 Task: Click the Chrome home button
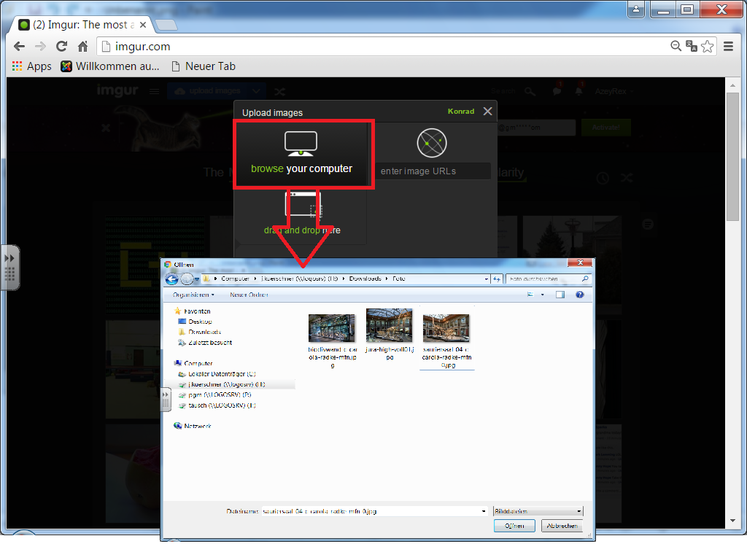(x=83, y=47)
